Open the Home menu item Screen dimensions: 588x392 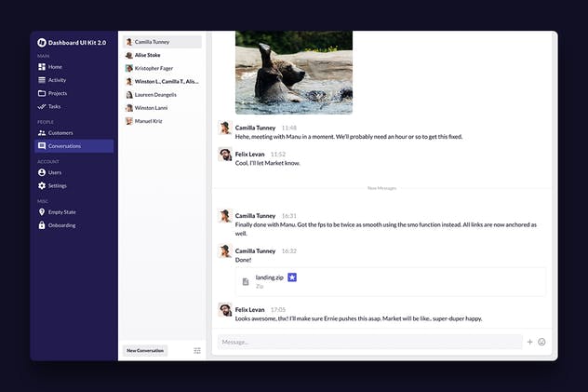tap(55, 67)
